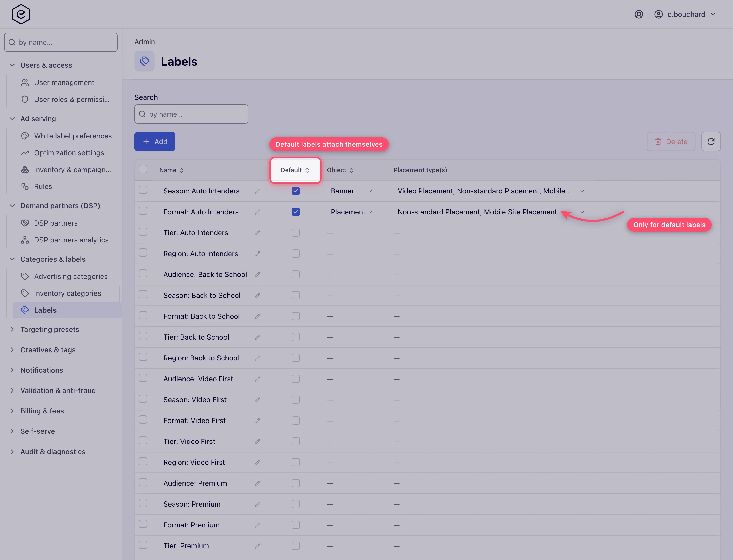Click pencil icon for Audience: Premium
733x560 pixels.
(257, 483)
